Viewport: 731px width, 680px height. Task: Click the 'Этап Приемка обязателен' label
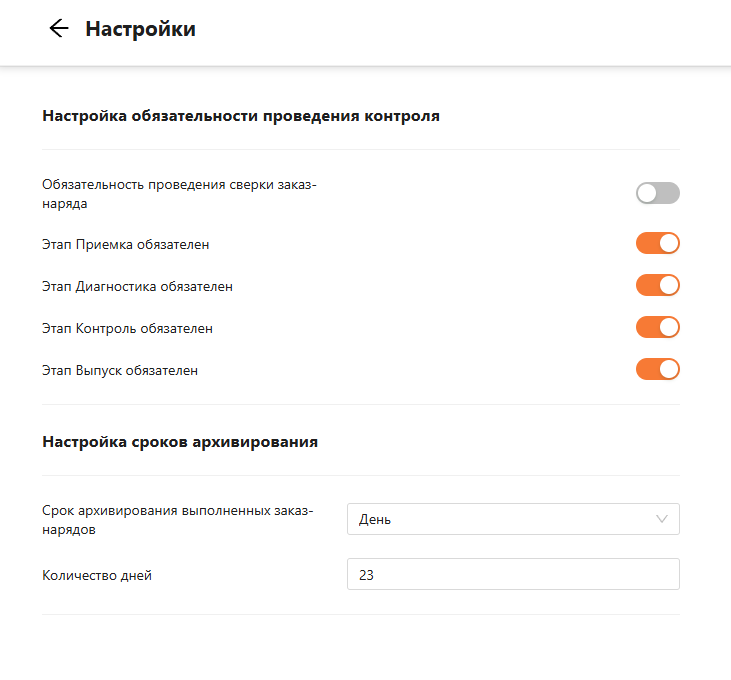(126, 244)
